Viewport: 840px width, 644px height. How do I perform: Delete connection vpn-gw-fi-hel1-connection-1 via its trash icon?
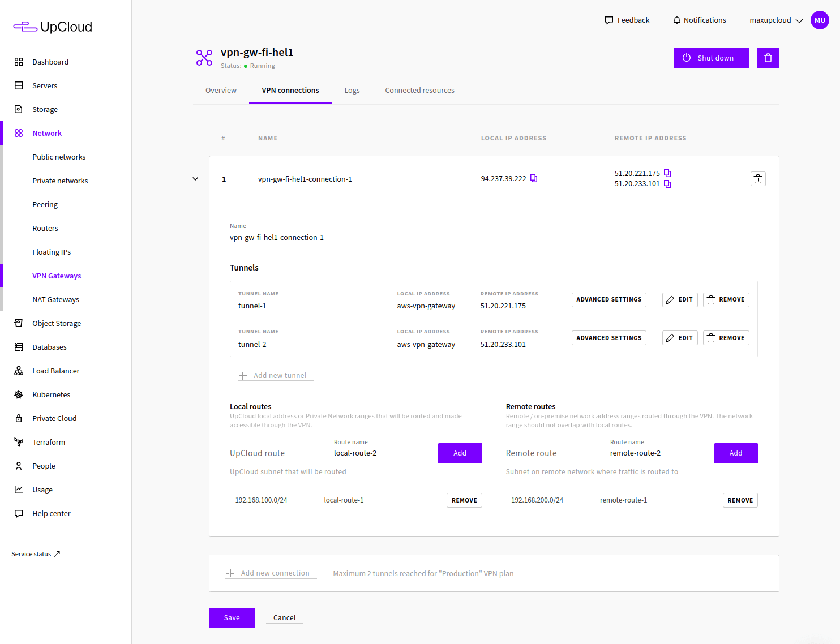coord(758,179)
